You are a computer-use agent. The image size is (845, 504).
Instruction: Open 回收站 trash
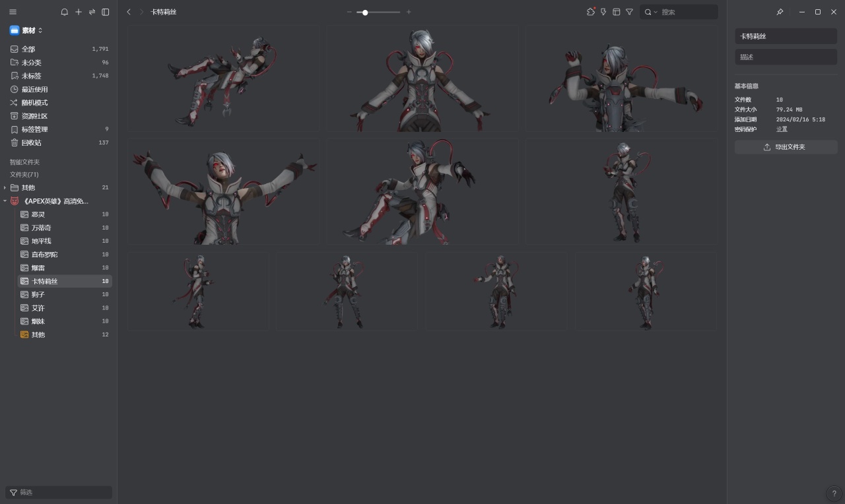(59, 142)
